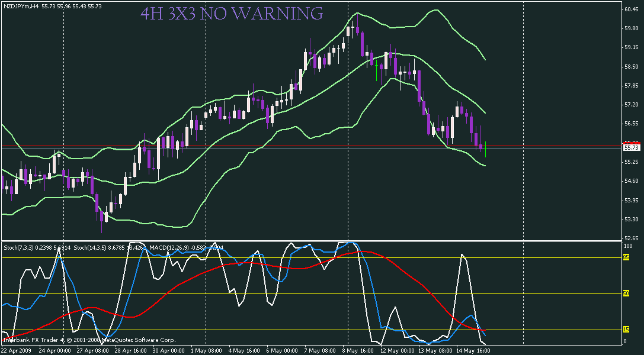This screenshot has height=355, width=644.
Task: Click the 59.15 price scale value
Action: click(631, 47)
